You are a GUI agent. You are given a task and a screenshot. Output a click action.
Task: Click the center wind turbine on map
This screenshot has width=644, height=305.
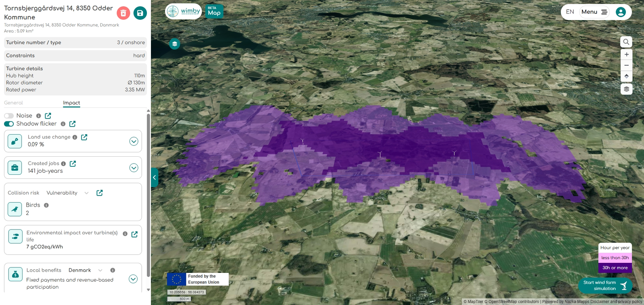379,154
